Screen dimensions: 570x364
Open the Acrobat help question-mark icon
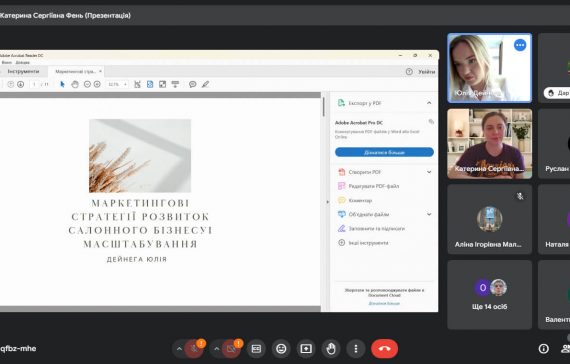(409, 72)
